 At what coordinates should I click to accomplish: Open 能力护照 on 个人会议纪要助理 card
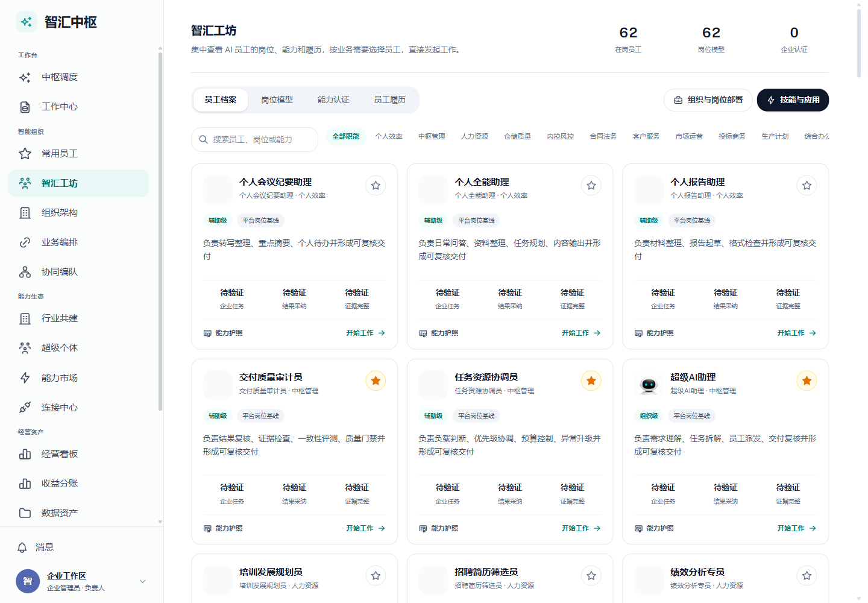(x=223, y=333)
